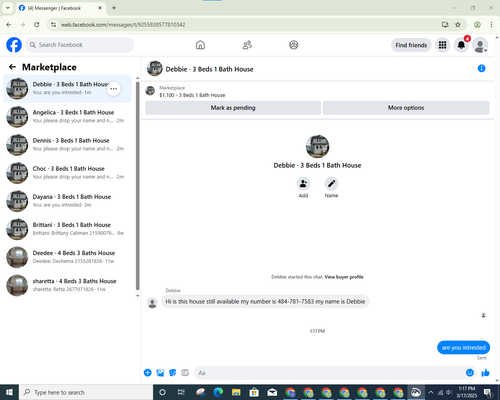Open Dayana - 3 Beds 1 Bath House chat

click(x=68, y=201)
